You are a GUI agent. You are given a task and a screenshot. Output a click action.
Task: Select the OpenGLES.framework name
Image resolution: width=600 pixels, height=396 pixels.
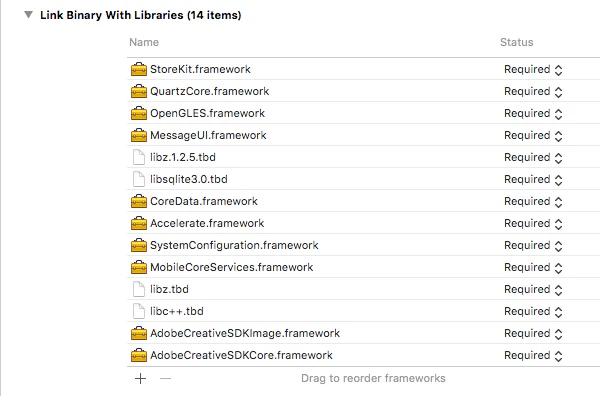(x=207, y=113)
